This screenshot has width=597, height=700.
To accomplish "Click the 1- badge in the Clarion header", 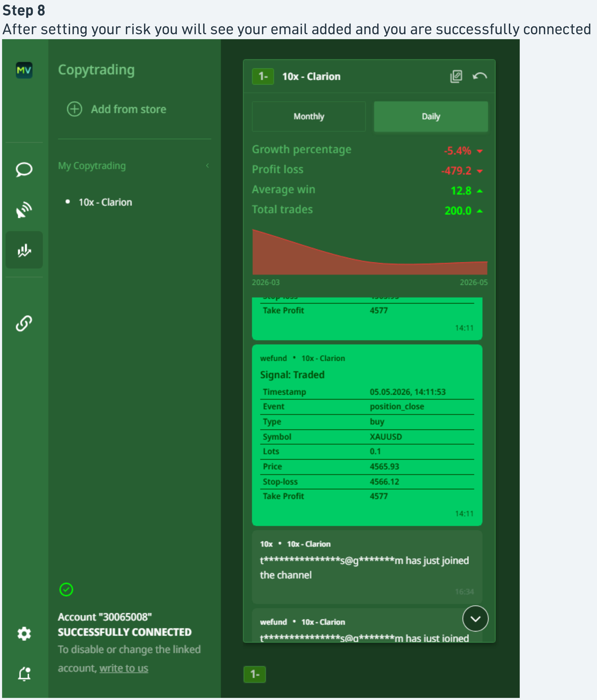I will pos(263,76).
